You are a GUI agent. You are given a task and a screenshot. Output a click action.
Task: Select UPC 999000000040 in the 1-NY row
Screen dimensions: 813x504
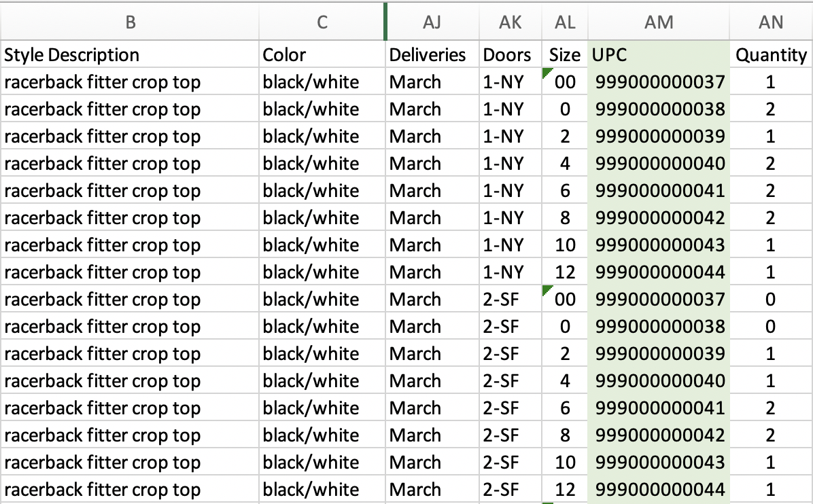[x=659, y=163]
